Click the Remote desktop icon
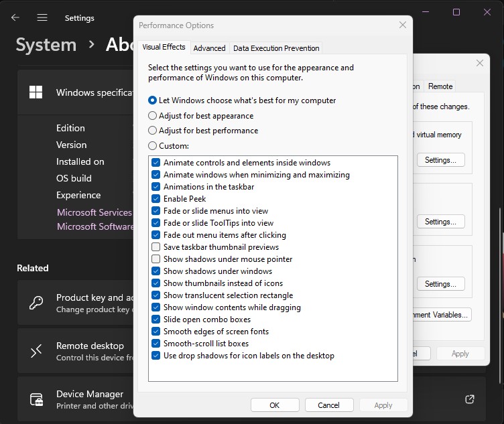 36,351
